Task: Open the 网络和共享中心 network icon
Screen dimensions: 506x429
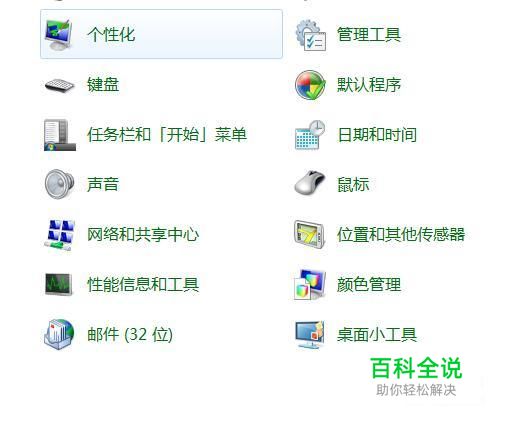Action: coord(59,235)
